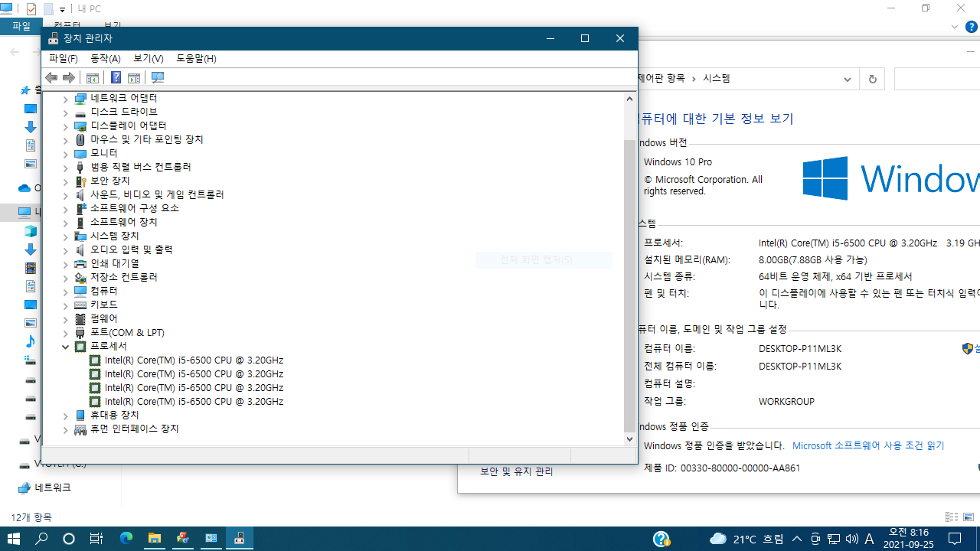Select the 컴퓨터 category icon
This screenshot has height=551, width=980.
coord(80,291)
